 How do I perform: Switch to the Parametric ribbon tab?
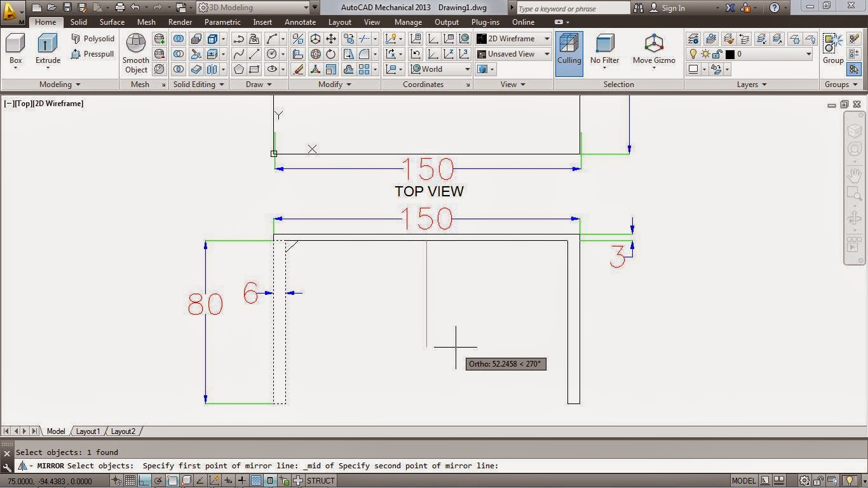tap(222, 22)
